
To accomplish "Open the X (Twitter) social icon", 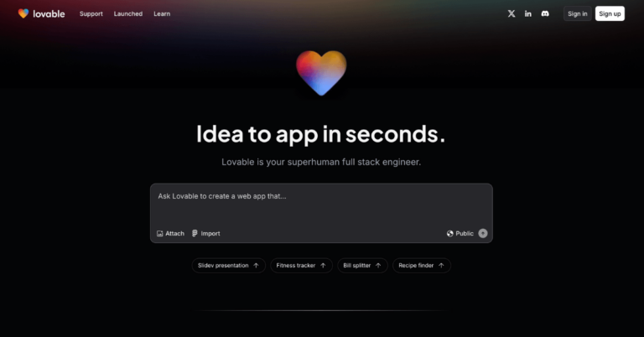I will pyautogui.click(x=512, y=13).
